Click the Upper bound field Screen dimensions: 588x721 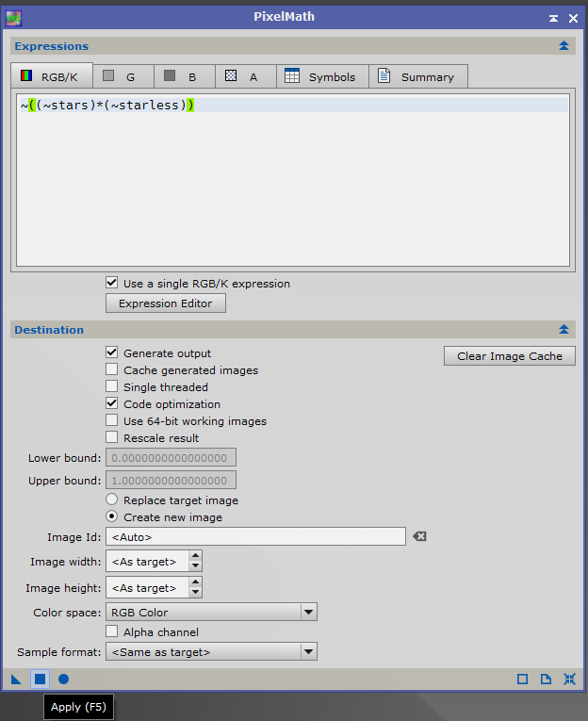coord(171,480)
